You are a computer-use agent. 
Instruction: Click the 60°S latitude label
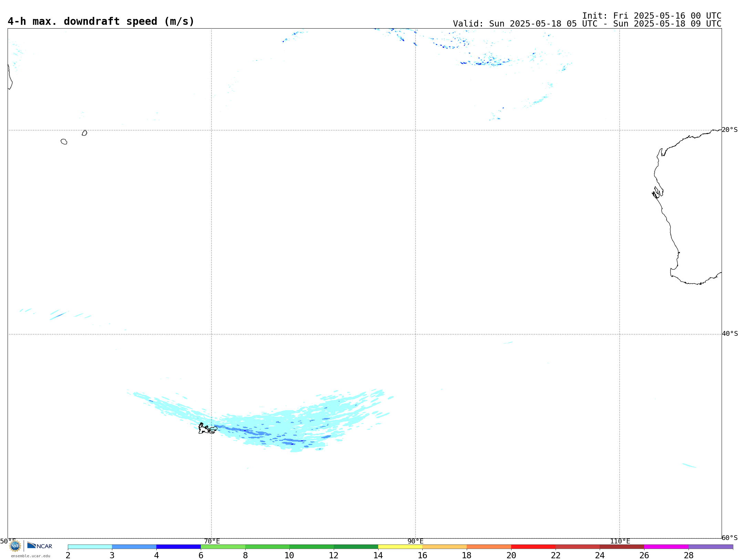click(730, 538)
